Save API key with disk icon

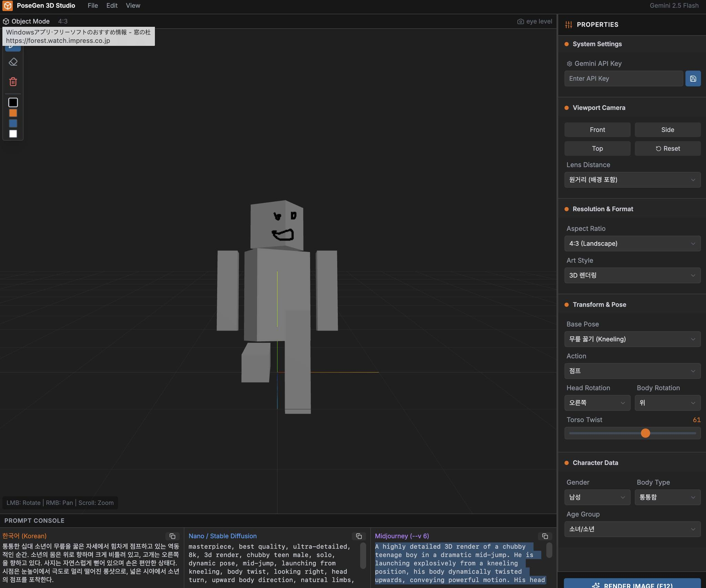pos(693,79)
